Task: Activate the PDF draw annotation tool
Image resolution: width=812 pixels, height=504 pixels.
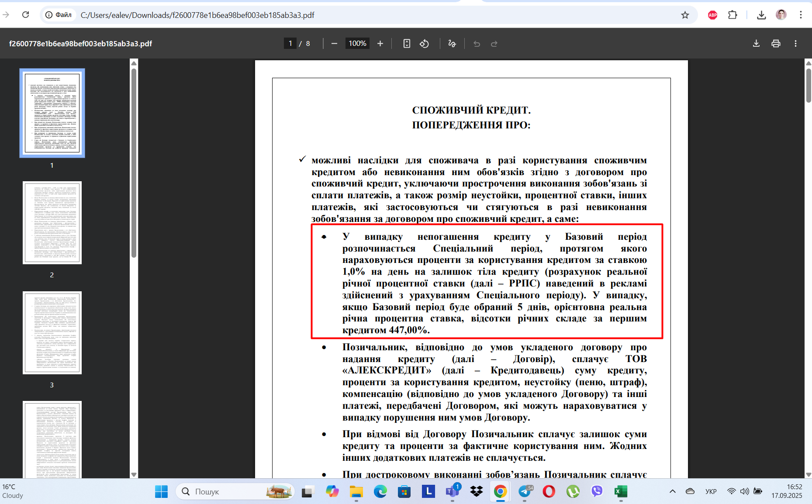Action: click(452, 44)
